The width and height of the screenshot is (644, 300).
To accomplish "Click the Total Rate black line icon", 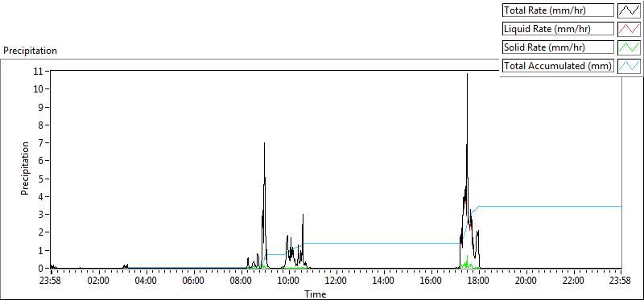I will [629, 10].
